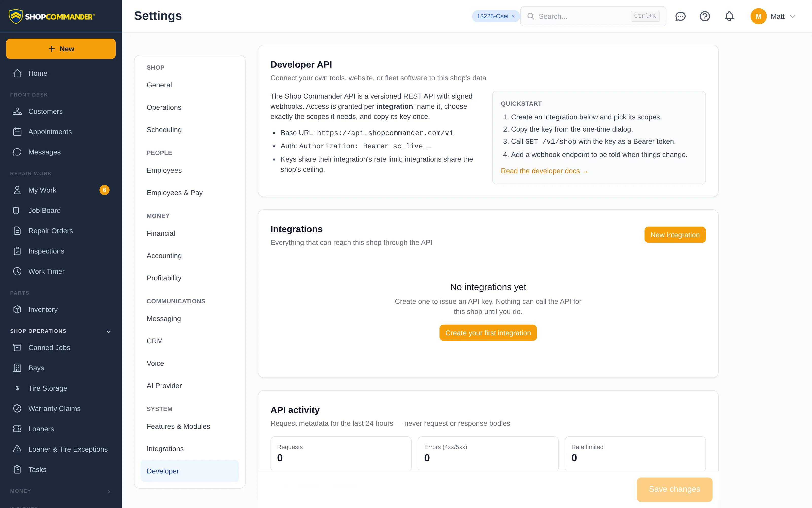Viewport: 812px width, 508px height.
Task: Expand the Money sidebar section
Action: tap(108, 491)
